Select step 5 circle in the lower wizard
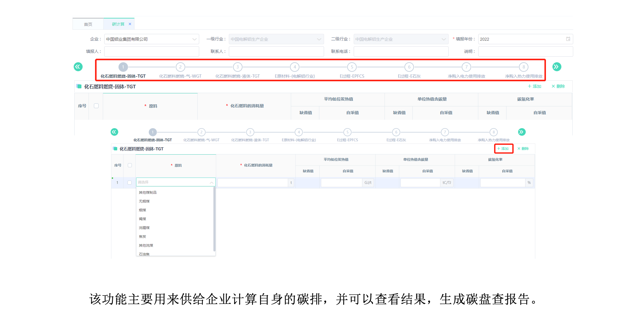Viewport: 644px width, 322px height. (x=348, y=132)
